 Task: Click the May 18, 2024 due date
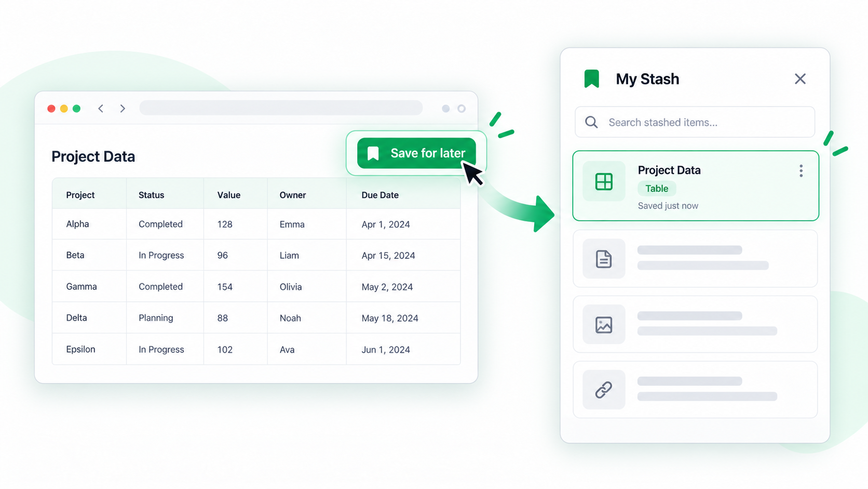coord(390,318)
